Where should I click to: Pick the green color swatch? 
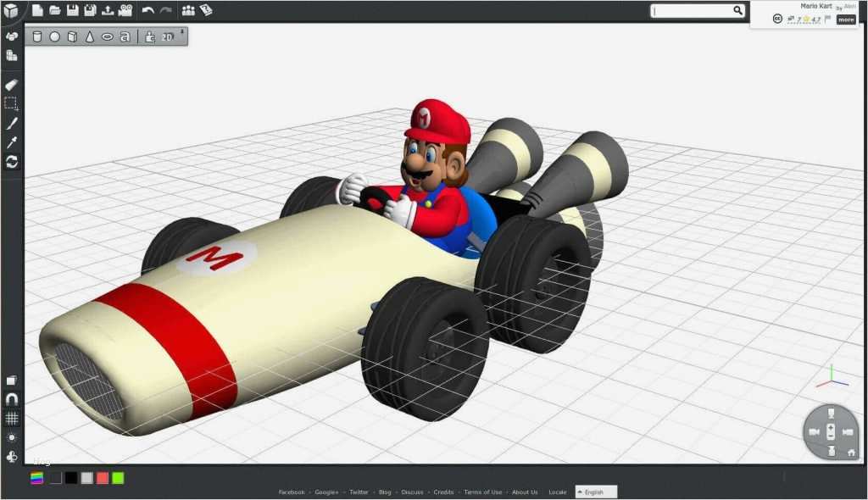[118, 478]
